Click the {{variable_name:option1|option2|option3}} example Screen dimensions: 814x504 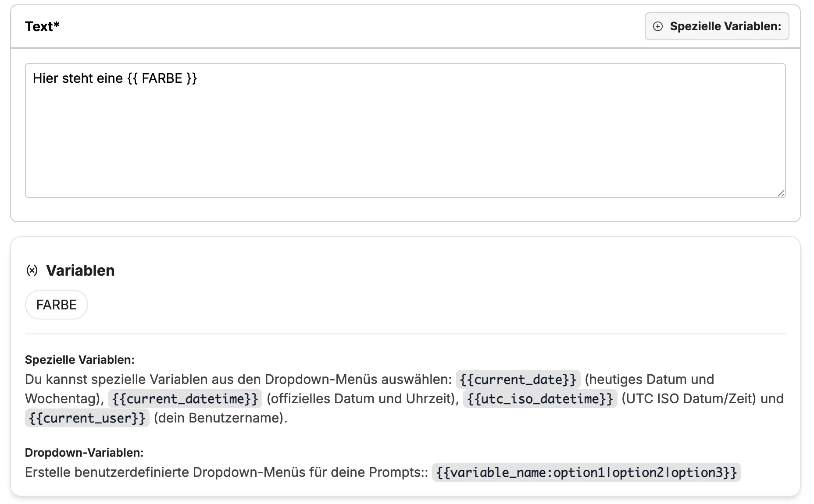click(x=586, y=472)
